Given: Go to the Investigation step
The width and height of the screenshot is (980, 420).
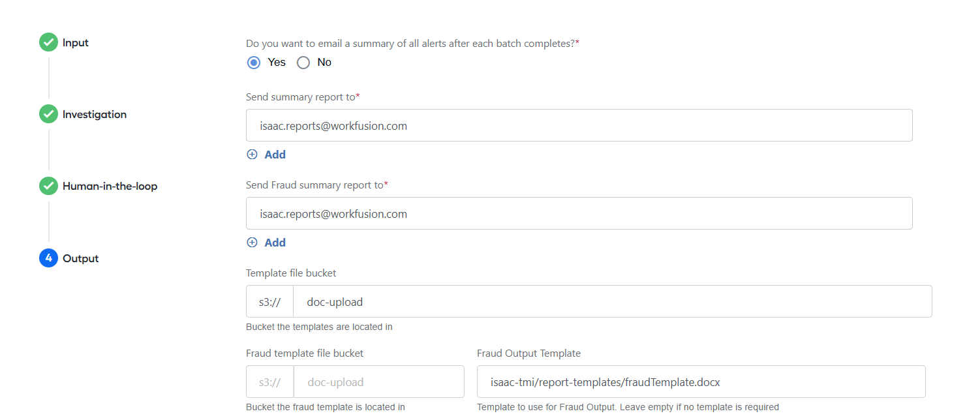Looking at the screenshot, I should pos(95,114).
